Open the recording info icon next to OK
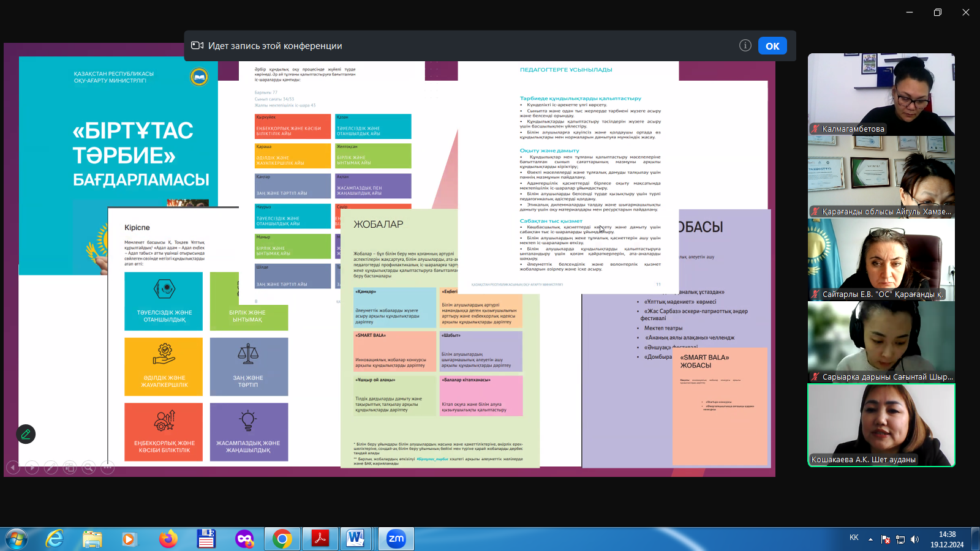Screen dimensions: 980x551 point(745,45)
